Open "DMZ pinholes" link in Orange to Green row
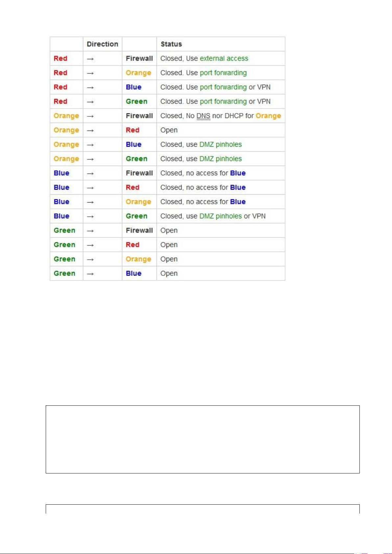The image size is (392, 554). point(220,159)
